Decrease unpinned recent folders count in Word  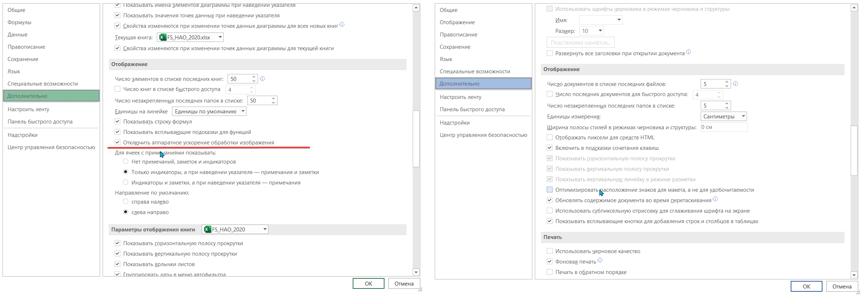(727, 108)
